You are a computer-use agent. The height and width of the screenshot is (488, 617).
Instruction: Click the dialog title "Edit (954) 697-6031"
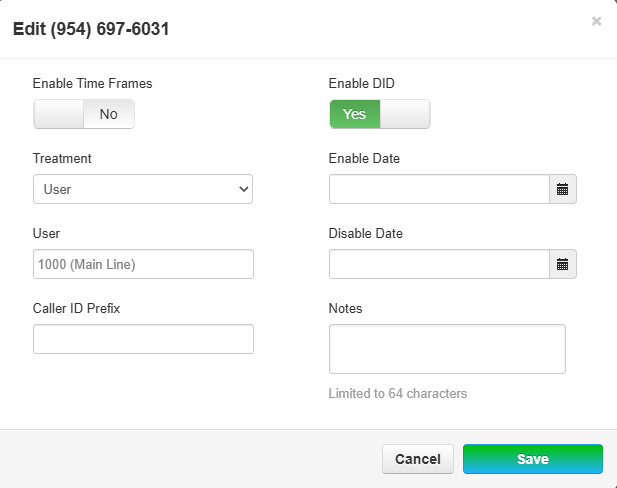pyautogui.click(x=91, y=30)
